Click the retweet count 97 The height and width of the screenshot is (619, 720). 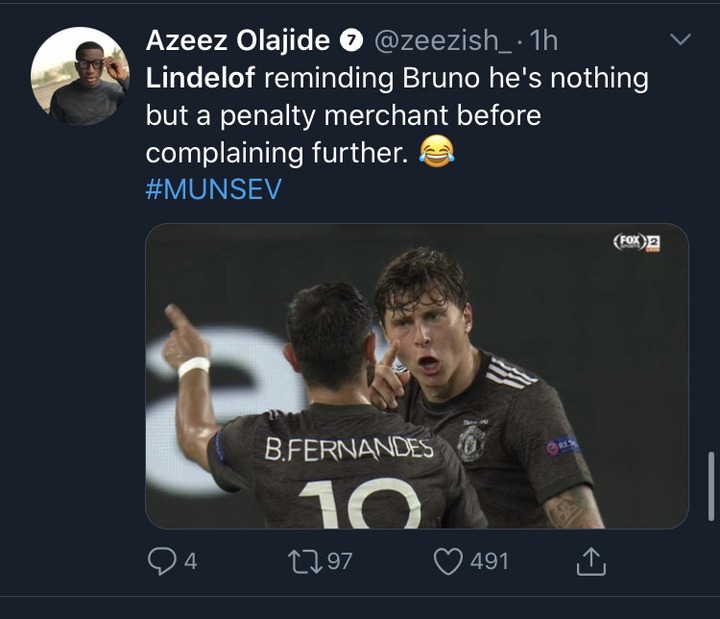pyautogui.click(x=340, y=562)
